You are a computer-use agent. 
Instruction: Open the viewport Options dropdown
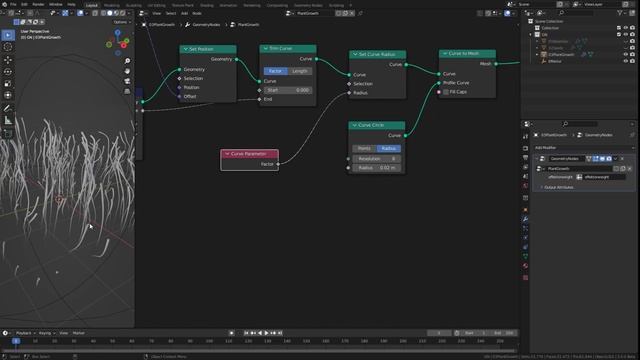pyautogui.click(x=122, y=22)
